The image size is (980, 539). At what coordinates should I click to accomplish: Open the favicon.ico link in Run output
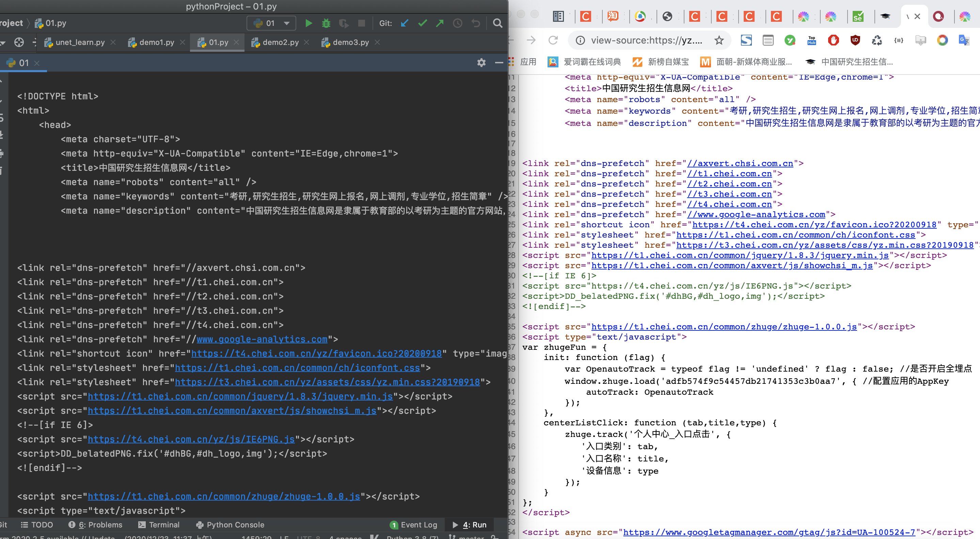[317, 354]
